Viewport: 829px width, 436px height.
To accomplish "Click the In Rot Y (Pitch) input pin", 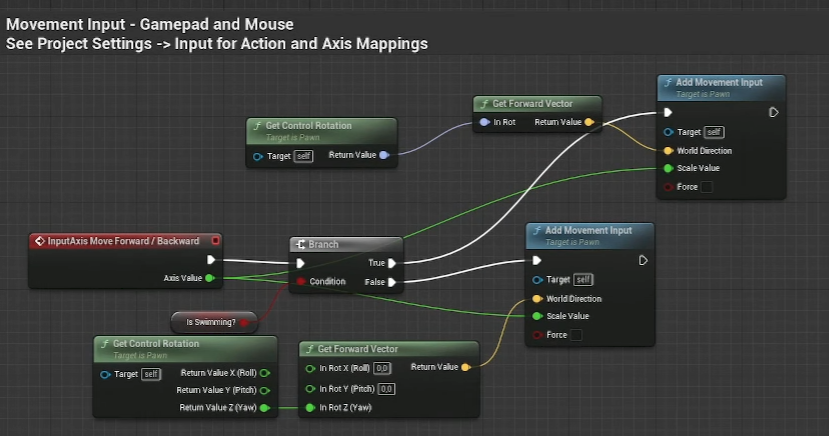I will 310,389.
